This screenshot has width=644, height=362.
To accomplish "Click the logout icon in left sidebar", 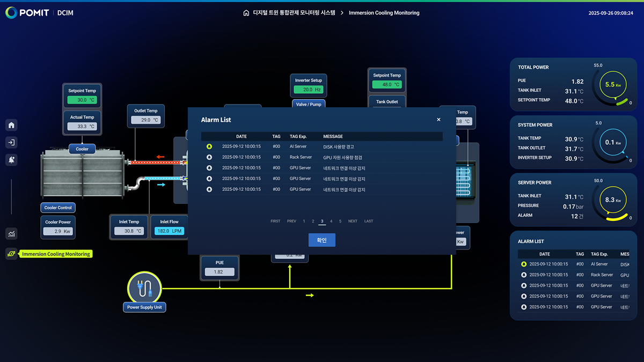I will (x=11, y=142).
